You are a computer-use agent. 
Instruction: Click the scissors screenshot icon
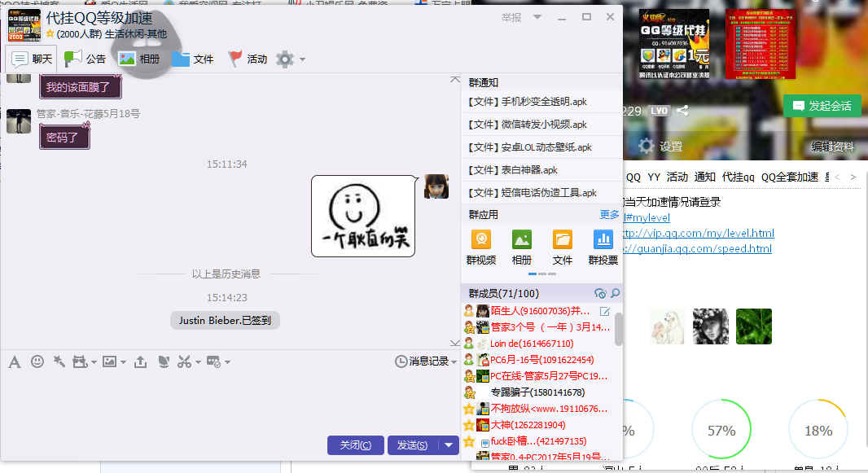point(184,361)
